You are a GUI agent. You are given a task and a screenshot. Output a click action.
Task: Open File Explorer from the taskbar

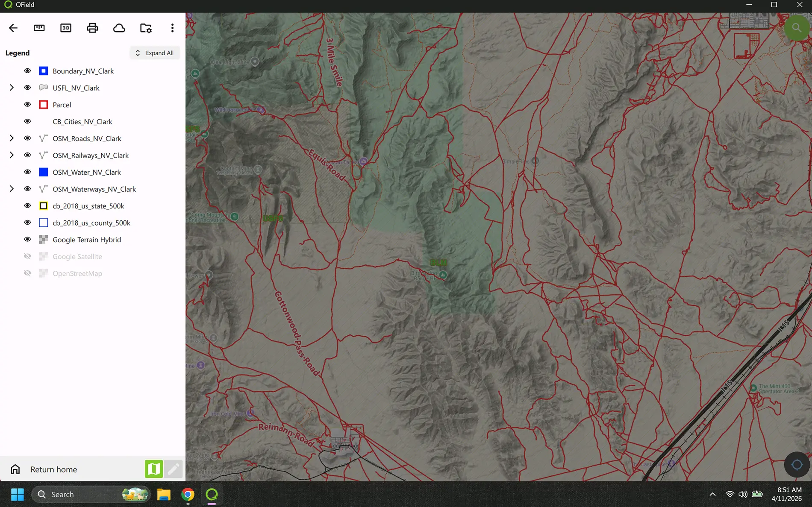164,495
